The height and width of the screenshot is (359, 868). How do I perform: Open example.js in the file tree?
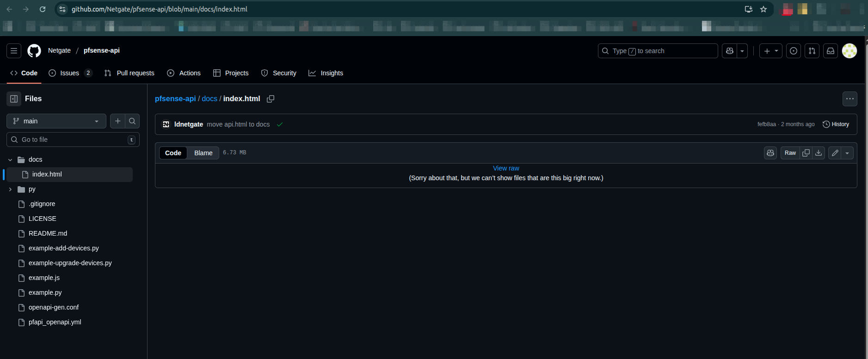click(44, 278)
